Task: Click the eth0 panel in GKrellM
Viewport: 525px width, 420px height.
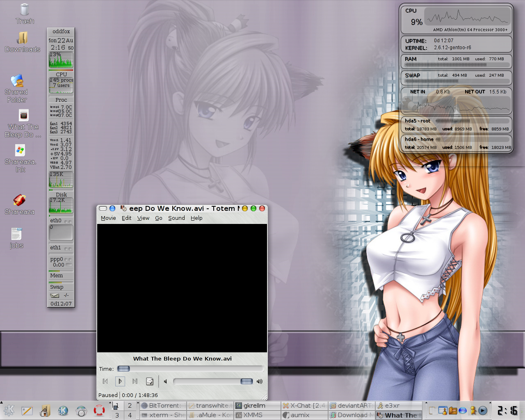Action: click(x=61, y=221)
